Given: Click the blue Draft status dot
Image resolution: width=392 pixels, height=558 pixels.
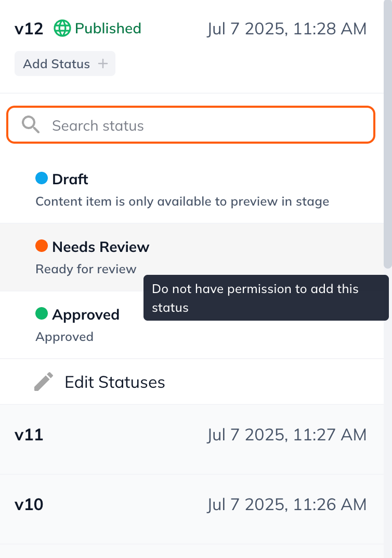Looking at the screenshot, I should [x=42, y=179].
